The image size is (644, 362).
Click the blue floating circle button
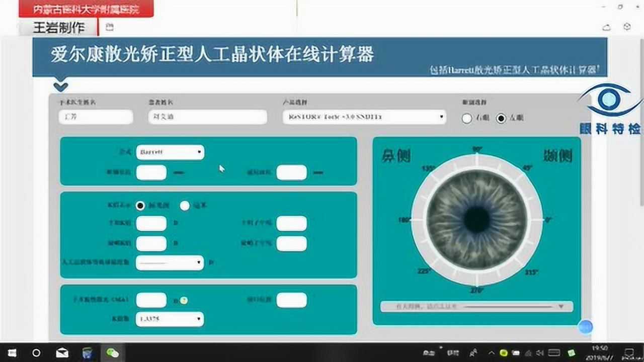pyautogui.click(x=585, y=327)
